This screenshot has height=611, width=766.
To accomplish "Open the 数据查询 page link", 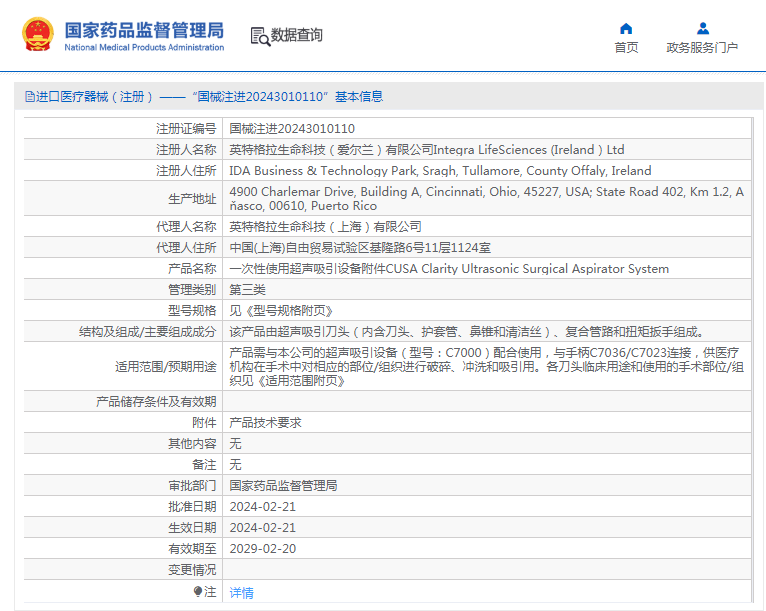I will (x=297, y=35).
